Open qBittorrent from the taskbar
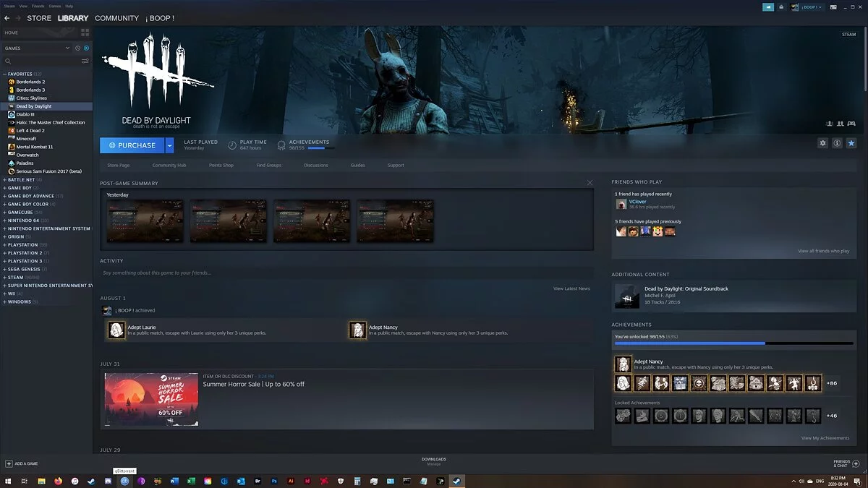The image size is (868, 488). point(125,481)
